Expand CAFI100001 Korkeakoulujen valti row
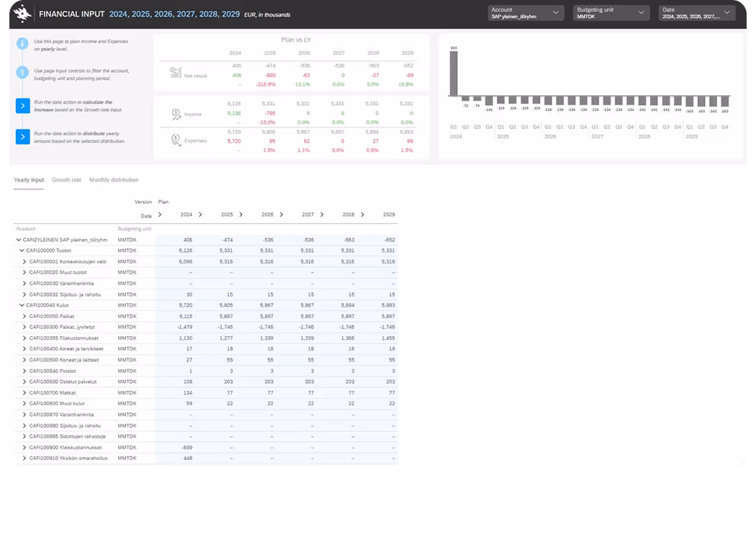The height and width of the screenshot is (560, 756). coord(24,262)
